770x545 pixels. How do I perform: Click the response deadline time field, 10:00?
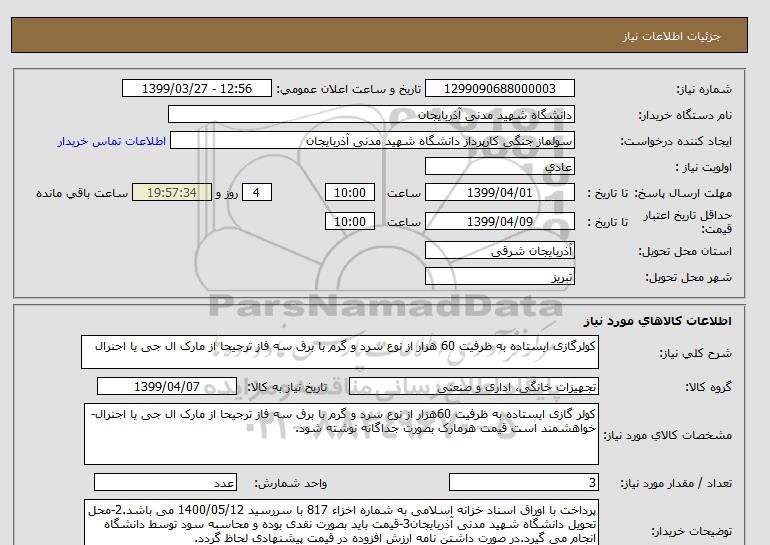pos(350,192)
